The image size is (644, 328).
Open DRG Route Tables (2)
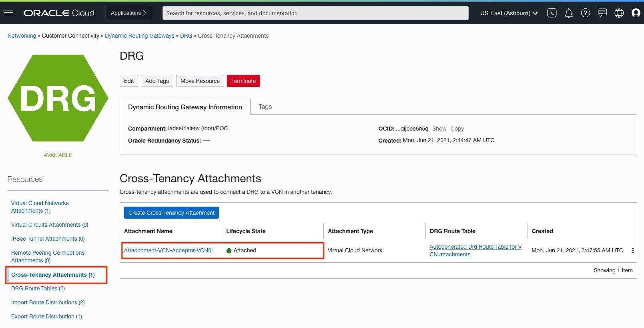tap(38, 288)
